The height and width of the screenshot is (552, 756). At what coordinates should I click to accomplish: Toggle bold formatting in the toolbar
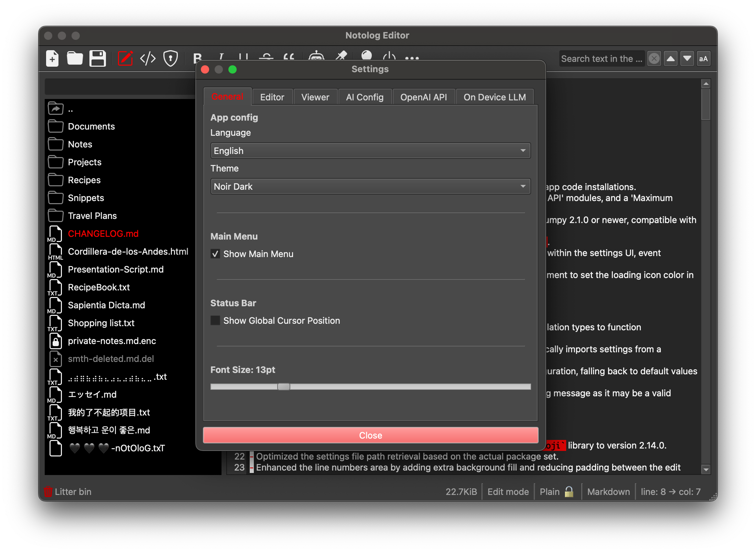click(x=197, y=57)
